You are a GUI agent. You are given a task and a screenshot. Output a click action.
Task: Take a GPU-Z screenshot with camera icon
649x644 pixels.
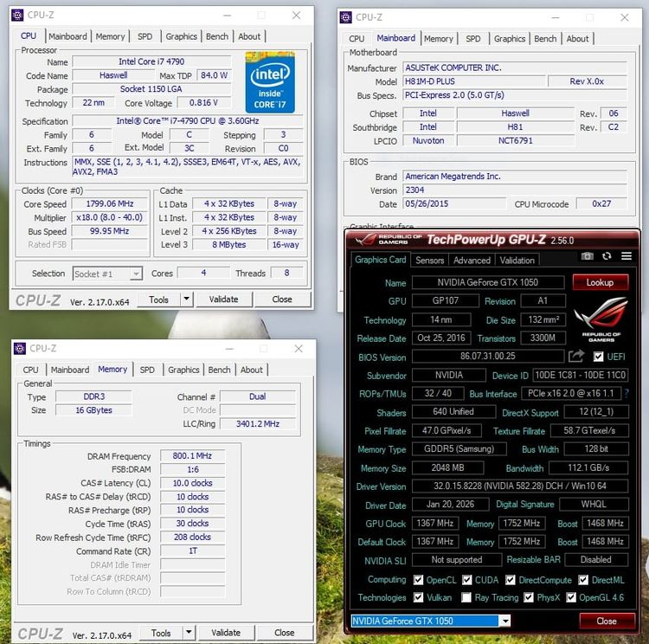(x=587, y=256)
